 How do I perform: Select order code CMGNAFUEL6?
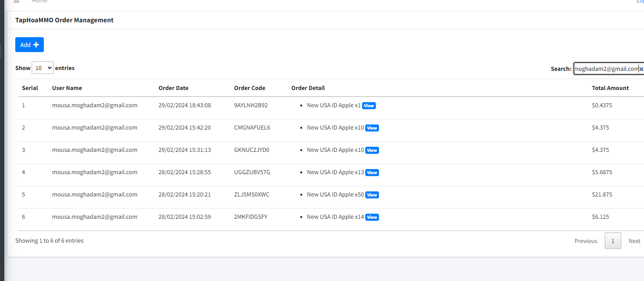pyautogui.click(x=252, y=128)
